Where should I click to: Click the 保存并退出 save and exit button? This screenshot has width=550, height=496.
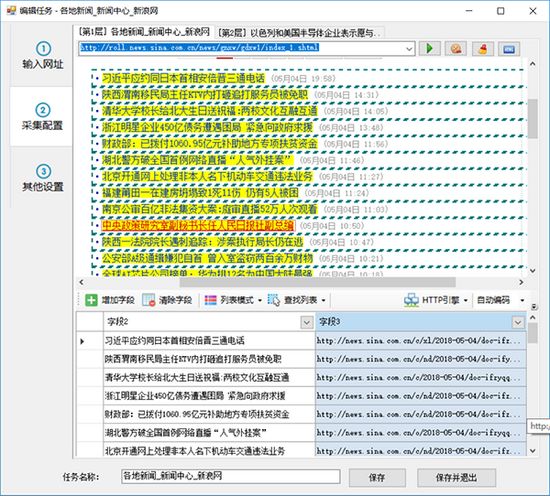[456, 477]
